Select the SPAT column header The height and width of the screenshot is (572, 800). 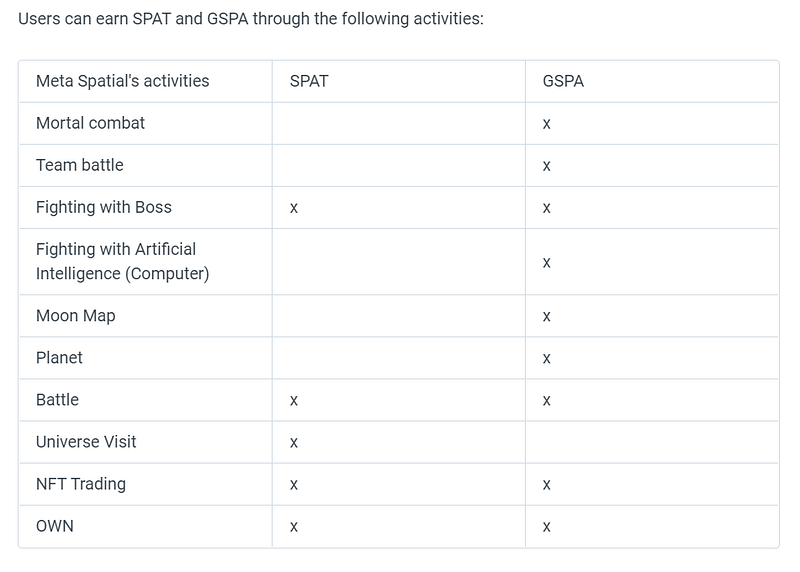[309, 81]
